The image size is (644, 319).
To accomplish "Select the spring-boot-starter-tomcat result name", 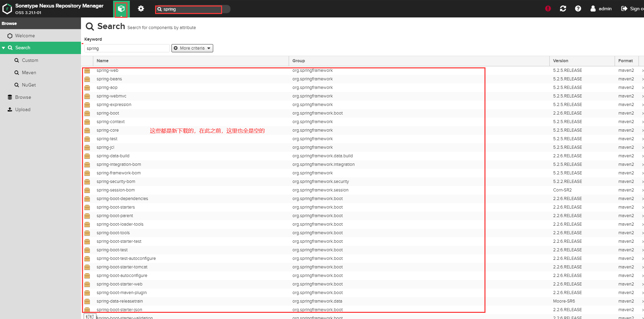I will pos(122,267).
